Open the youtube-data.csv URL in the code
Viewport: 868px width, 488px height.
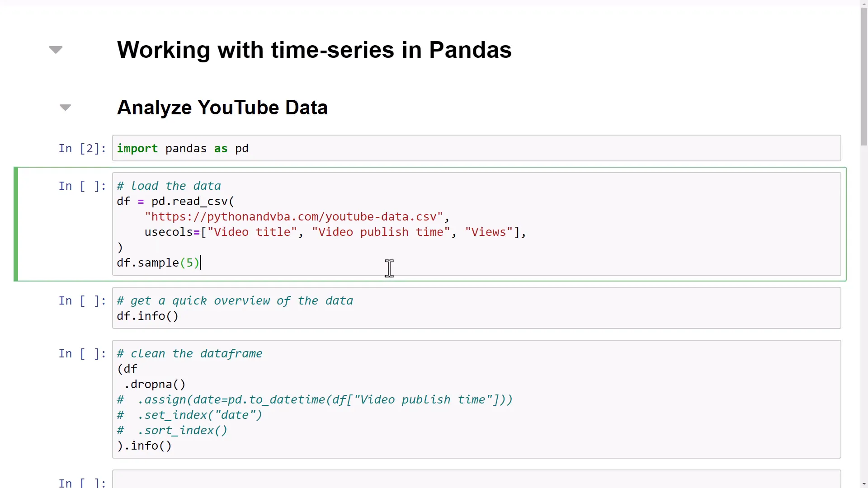coord(294,216)
